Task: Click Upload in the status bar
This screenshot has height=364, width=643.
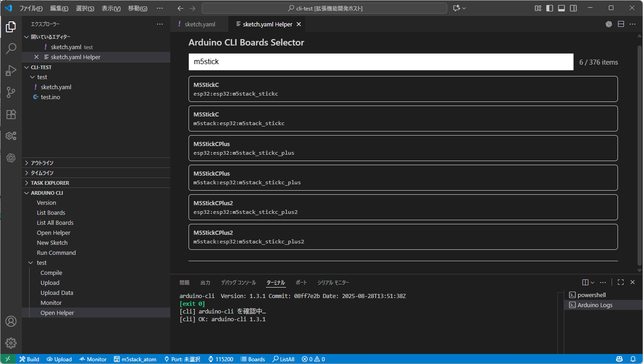Action: coord(59,359)
